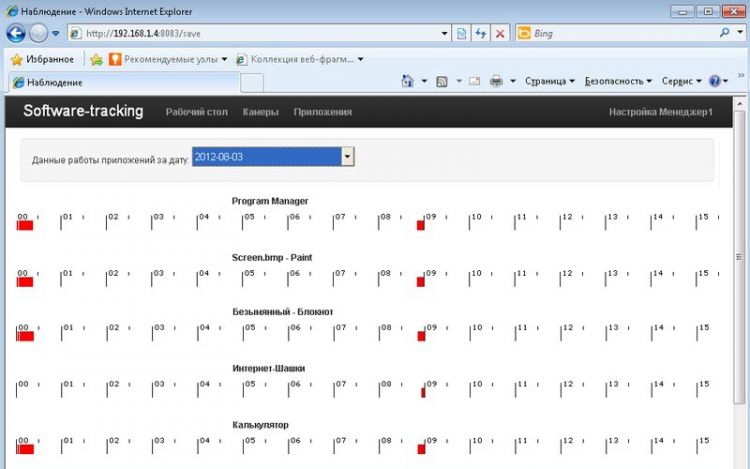The height and width of the screenshot is (469, 750).
Task: Open recent pages dropdown next to Forward
Action: [55, 33]
